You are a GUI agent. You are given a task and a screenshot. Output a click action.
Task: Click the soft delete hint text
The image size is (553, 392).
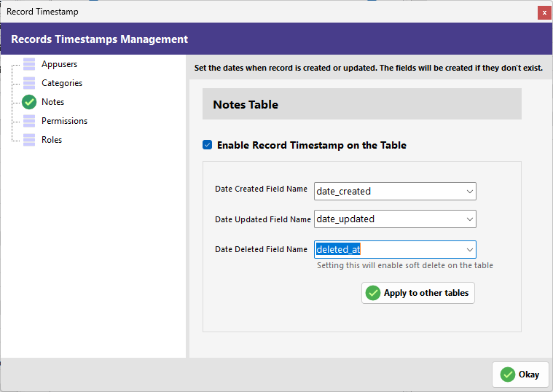[x=405, y=265]
